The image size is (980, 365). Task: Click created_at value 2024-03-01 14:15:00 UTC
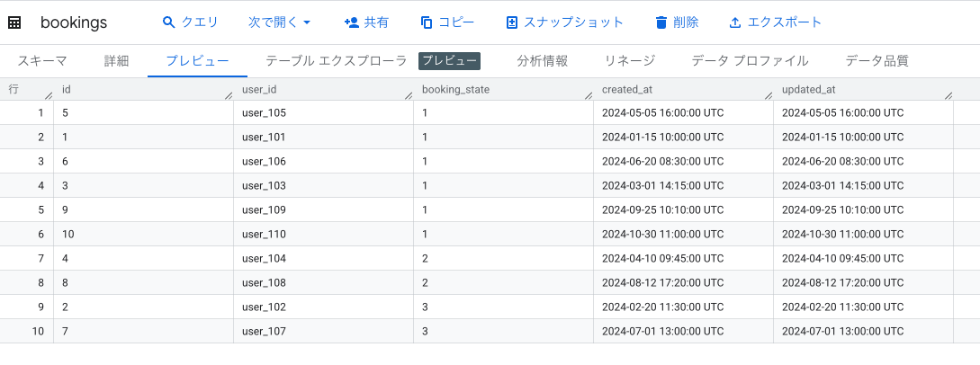tap(662, 186)
